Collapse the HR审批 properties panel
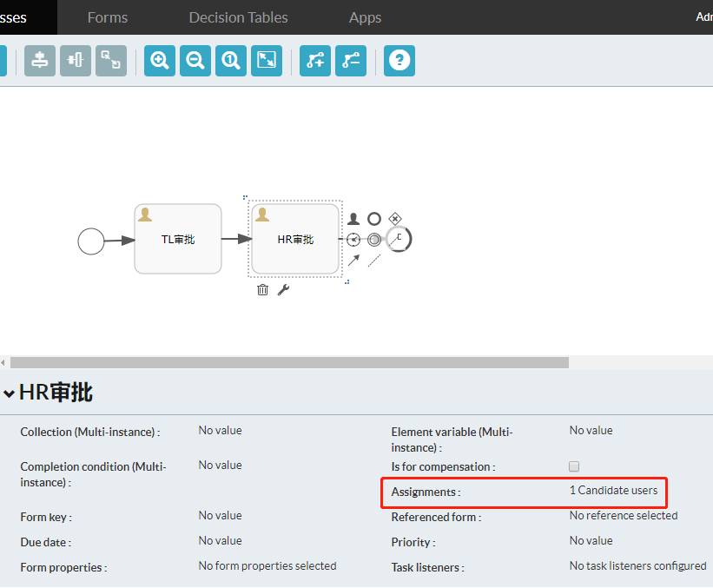The image size is (713, 588). point(9,393)
